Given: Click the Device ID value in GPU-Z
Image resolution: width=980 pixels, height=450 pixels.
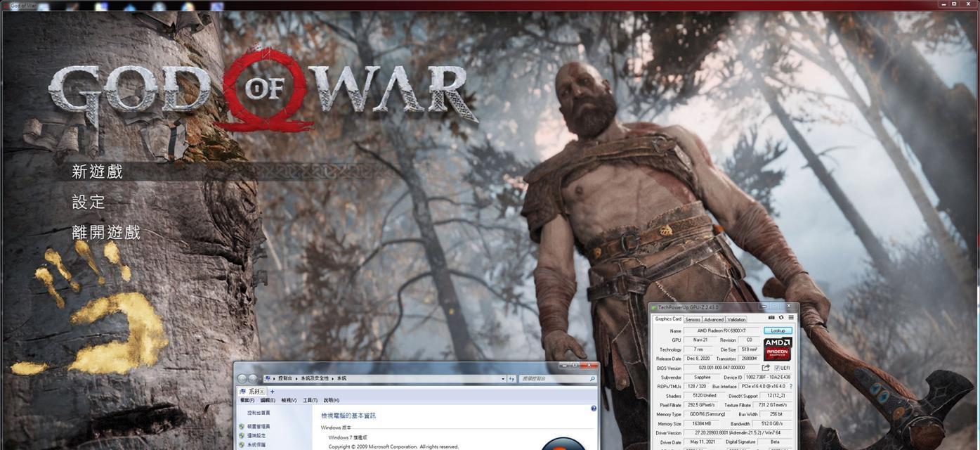Looking at the screenshot, I should point(769,378).
